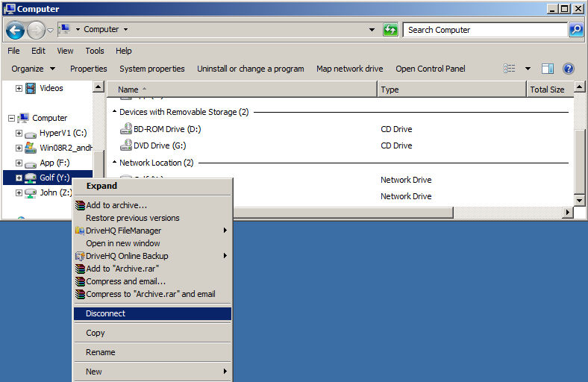Choose Disconnect from the context menu
Image resolution: width=588 pixels, height=382 pixels.
tap(105, 313)
